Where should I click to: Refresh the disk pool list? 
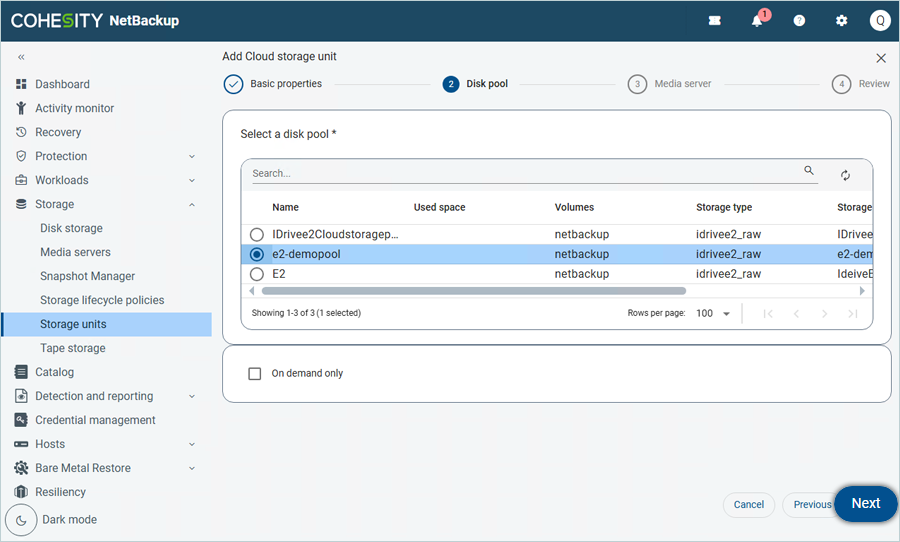tap(845, 175)
